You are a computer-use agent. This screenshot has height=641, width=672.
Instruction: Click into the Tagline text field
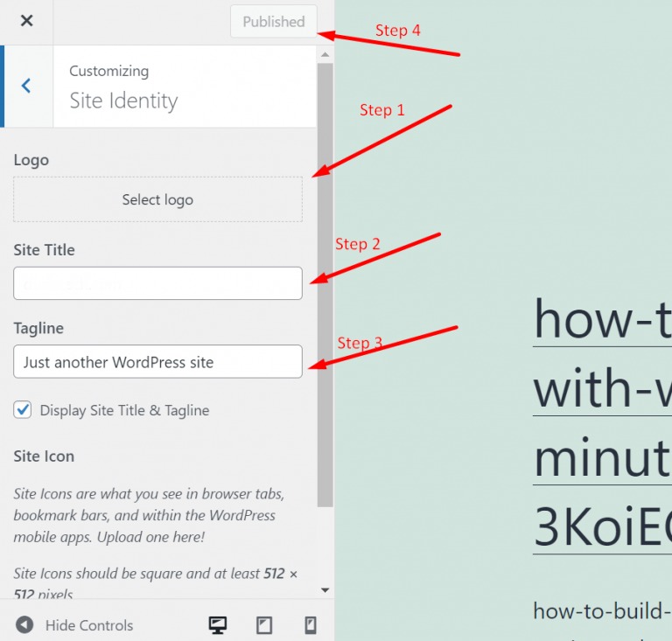(x=157, y=362)
